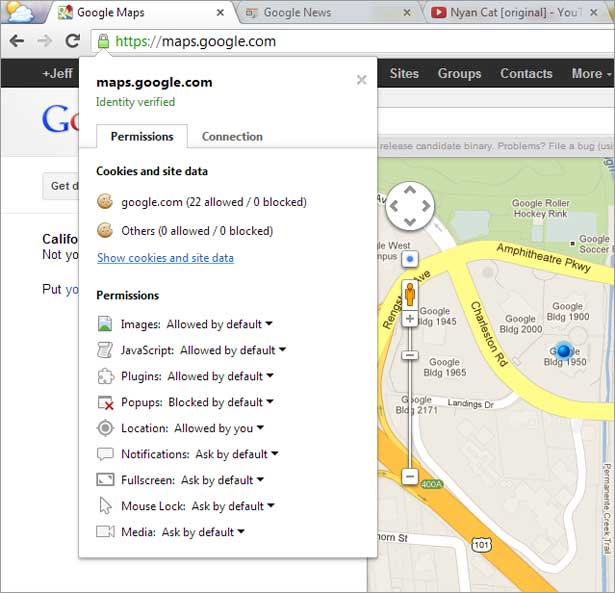Click the browser back arrow
Screen dimensions: 615x593
point(16,42)
